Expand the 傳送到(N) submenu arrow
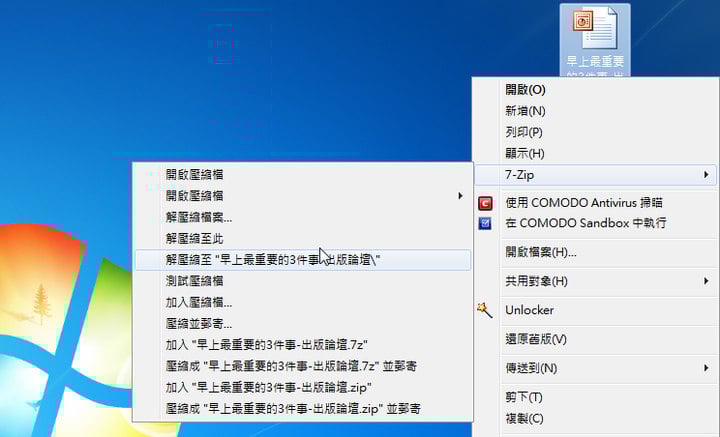Image resolution: width=720 pixels, height=437 pixels. pyautogui.click(x=706, y=367)
